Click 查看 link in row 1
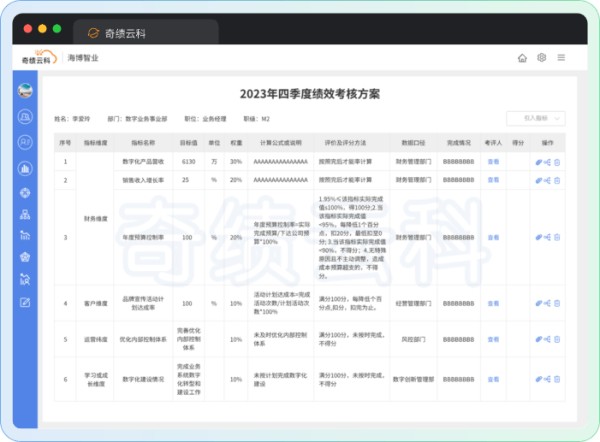Image resolution: width=600 pixels, height=442 pixels. coord(492,161)
